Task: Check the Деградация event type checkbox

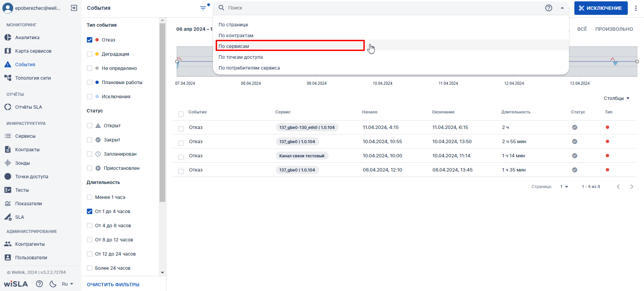Action: click(90, 54)
